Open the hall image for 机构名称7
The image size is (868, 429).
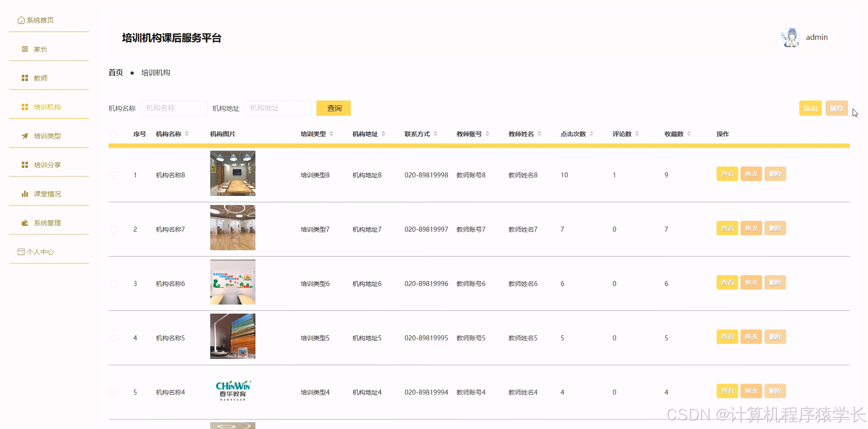(233, 228)
